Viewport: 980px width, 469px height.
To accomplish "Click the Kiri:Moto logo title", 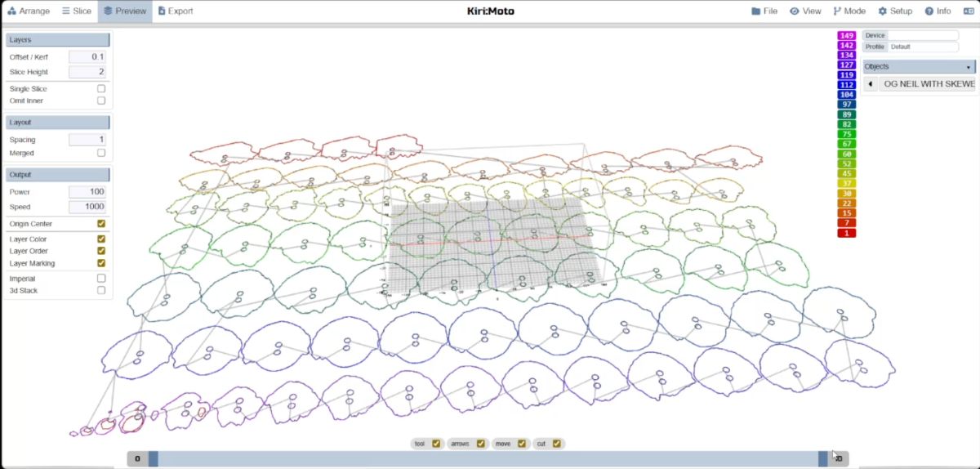I will [x=490, y=11].
